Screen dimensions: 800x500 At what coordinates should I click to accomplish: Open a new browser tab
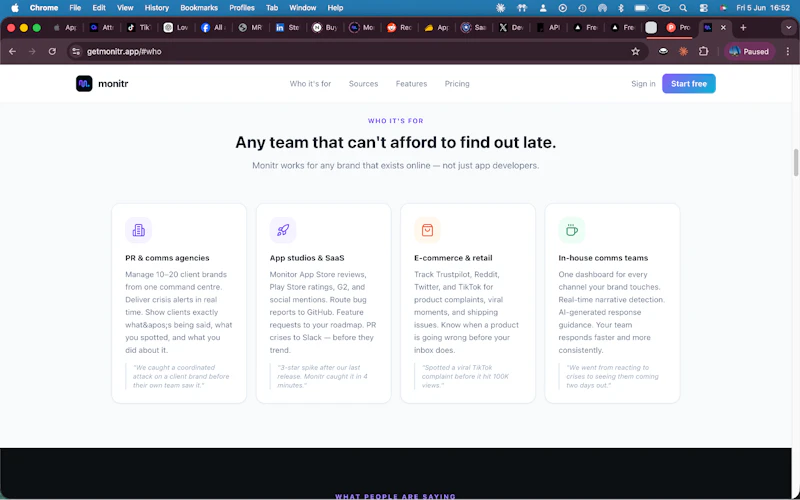[743, 28]
